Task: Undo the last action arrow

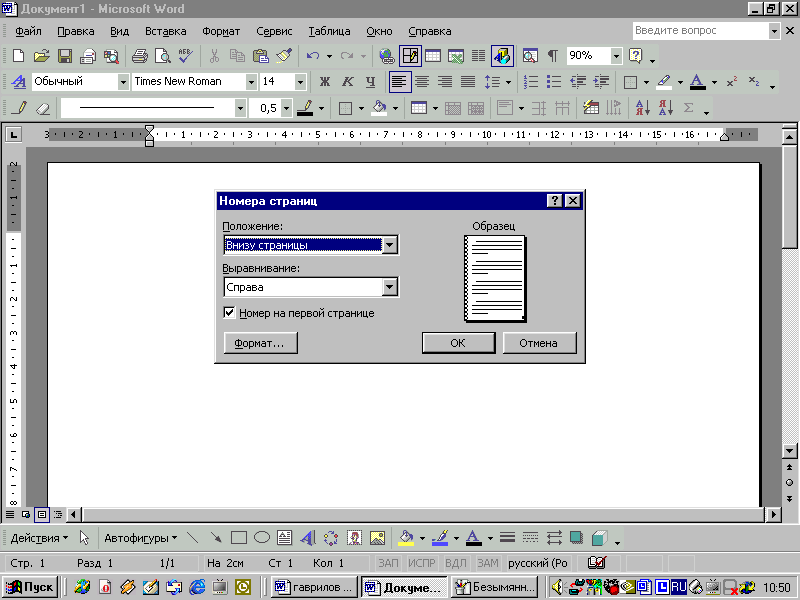Action: 313,56
